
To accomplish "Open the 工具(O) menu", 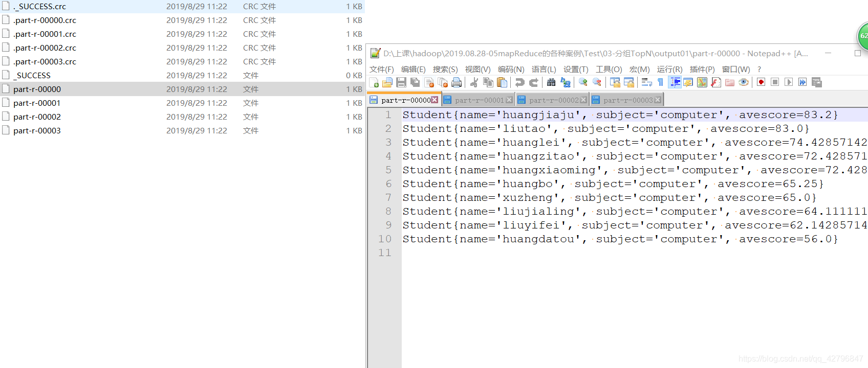I will click(609, 69).
